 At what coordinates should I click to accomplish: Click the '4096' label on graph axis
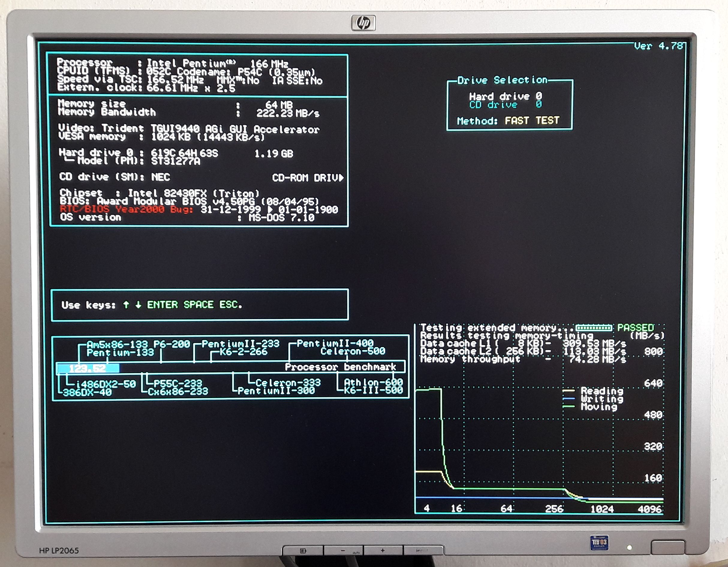[x=650, y=509]
